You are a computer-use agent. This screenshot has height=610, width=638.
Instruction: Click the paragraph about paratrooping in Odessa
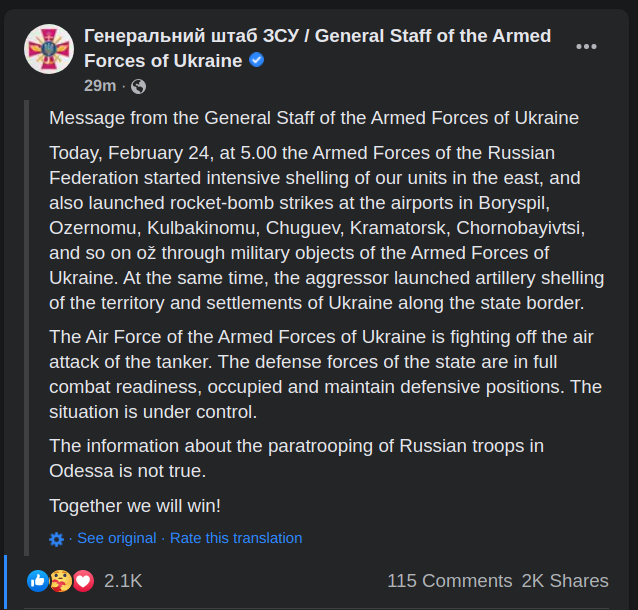pos(296,458)
